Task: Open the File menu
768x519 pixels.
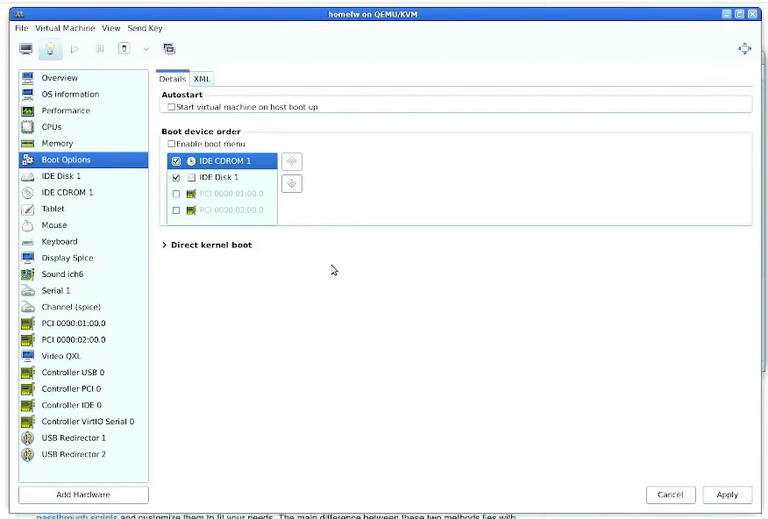Action: click(22, 28)
